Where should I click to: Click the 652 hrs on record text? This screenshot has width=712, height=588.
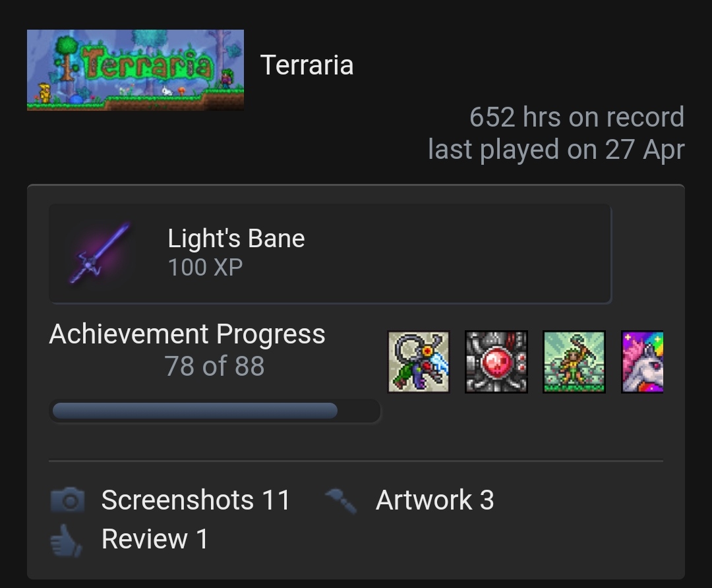[576, 117]
